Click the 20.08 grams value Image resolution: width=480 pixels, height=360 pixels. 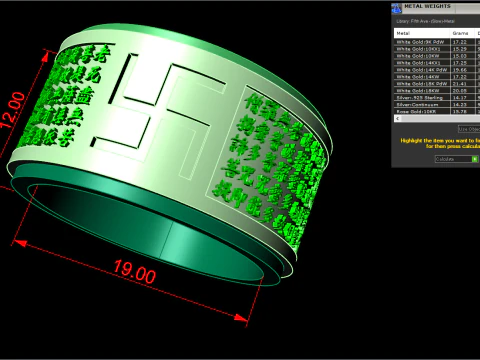point(460,91)
